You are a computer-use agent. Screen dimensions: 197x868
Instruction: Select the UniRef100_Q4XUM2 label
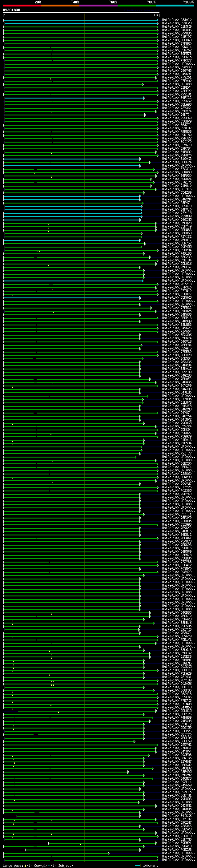pyautogui.click(x=177, y=806)
